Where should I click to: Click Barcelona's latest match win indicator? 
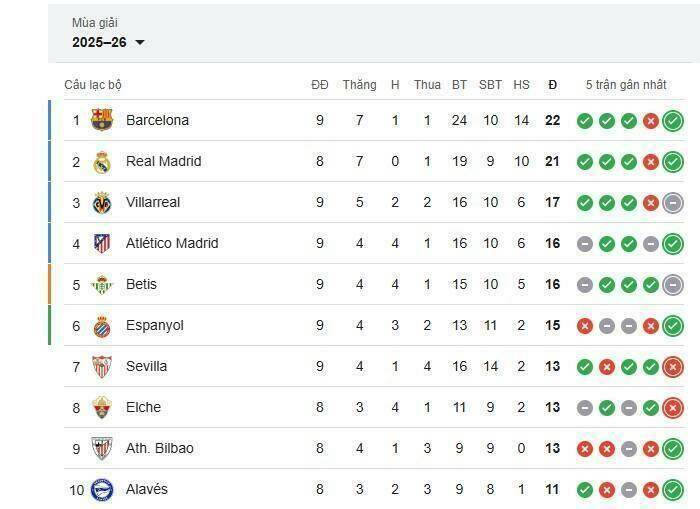pyautogui.click(x=673, y=121)
